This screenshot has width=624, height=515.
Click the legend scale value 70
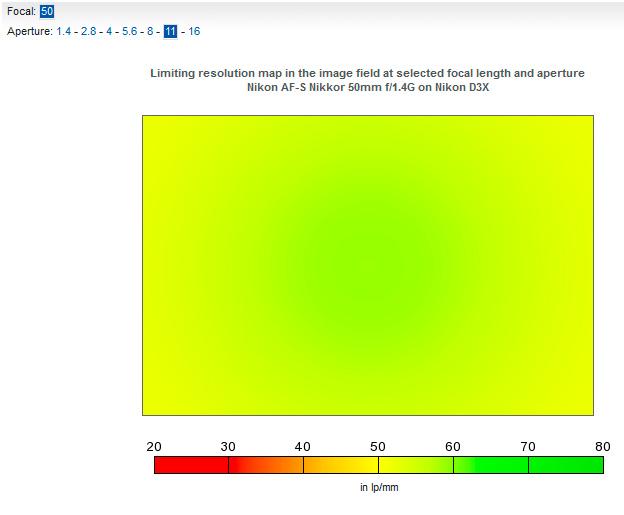pos(528,447)
